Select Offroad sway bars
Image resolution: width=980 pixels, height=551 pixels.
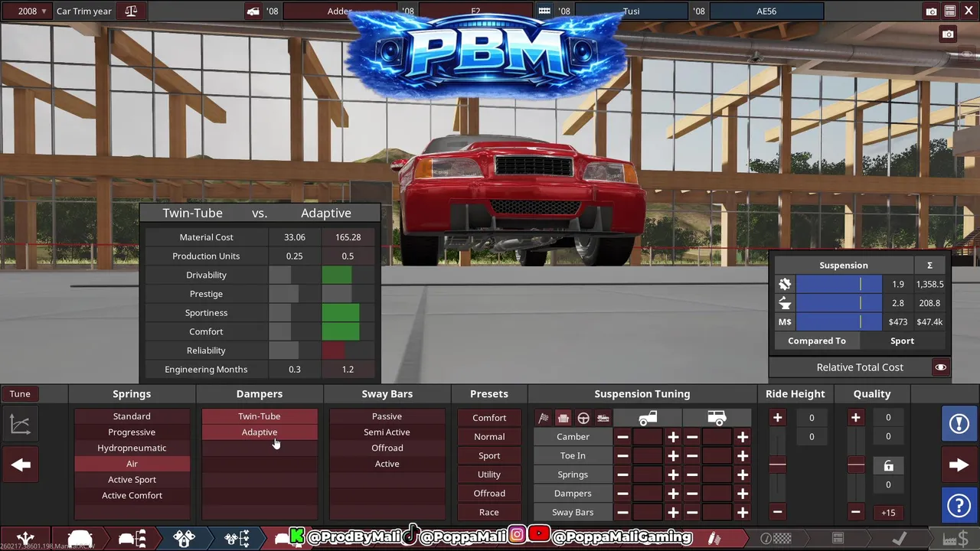(x=387, y=448)
